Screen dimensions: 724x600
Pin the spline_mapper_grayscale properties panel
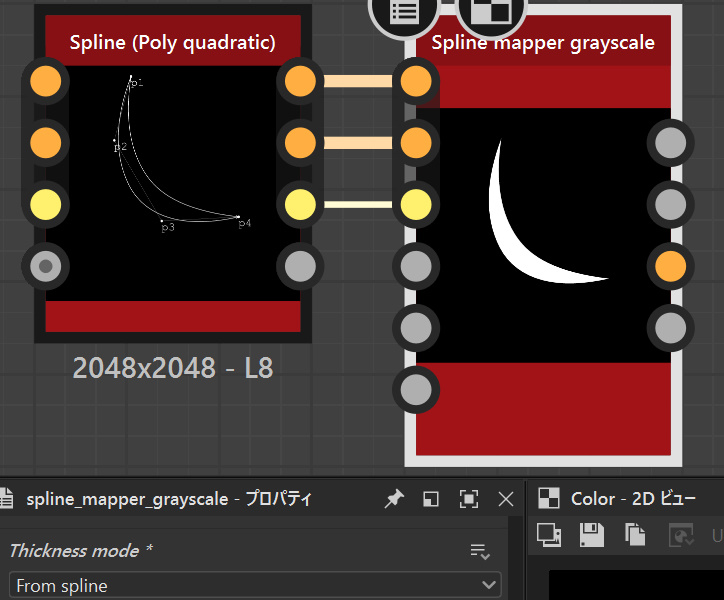point(394,499)
